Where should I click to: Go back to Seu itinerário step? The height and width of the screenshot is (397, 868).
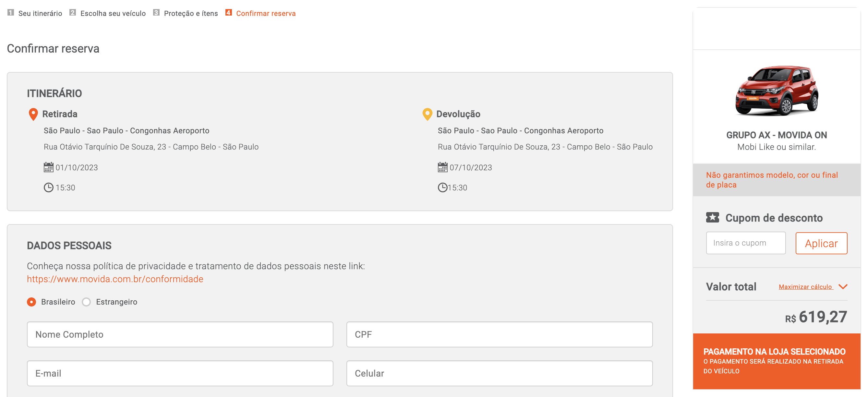[40, 14]
